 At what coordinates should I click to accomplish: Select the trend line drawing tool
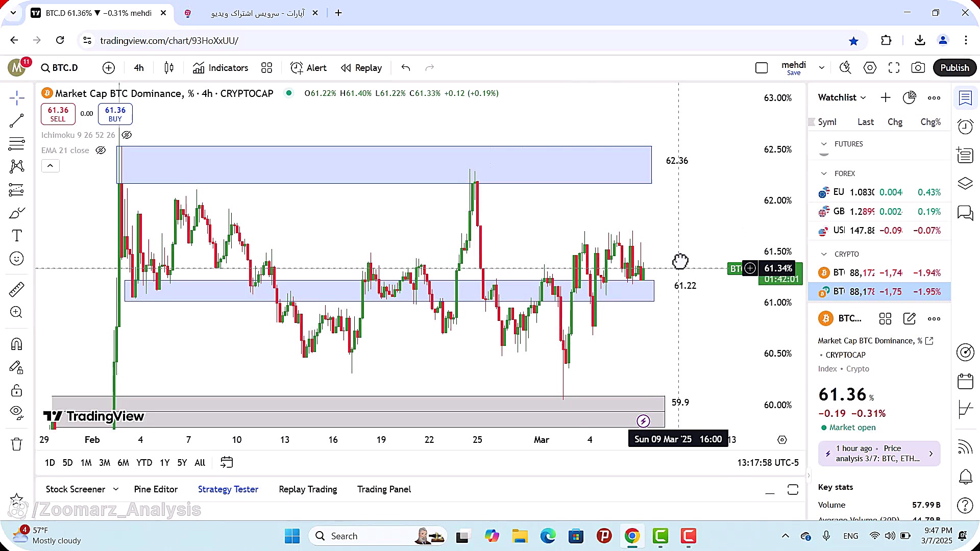[17, 120]
